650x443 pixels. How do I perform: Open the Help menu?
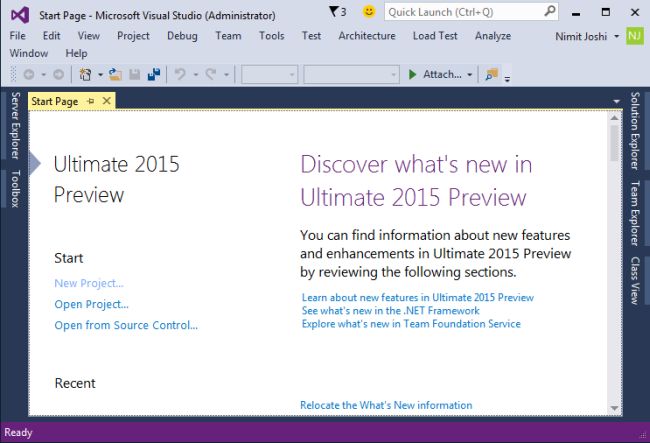click(76, 53)
